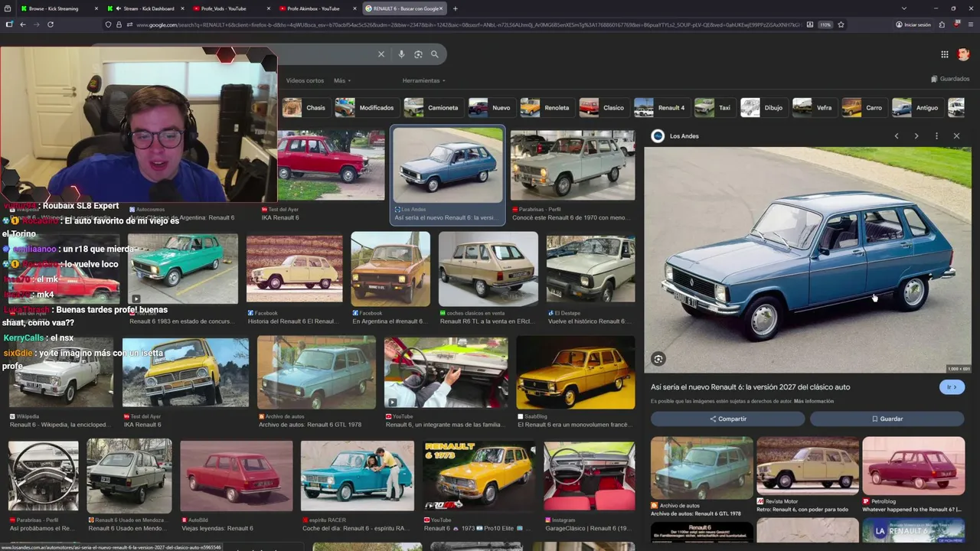
Task: Click Iniciar sesión in Firefox toolbar
Action: 913,24
